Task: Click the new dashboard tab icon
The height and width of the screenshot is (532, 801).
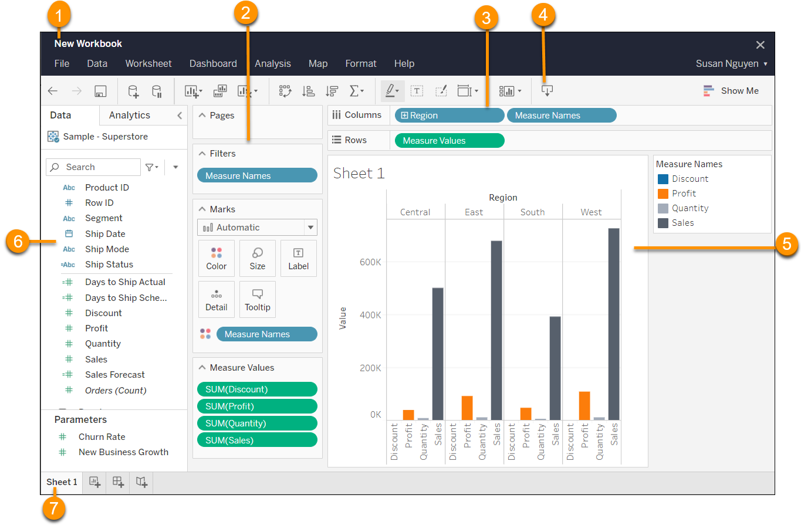Action: [118, 482]
